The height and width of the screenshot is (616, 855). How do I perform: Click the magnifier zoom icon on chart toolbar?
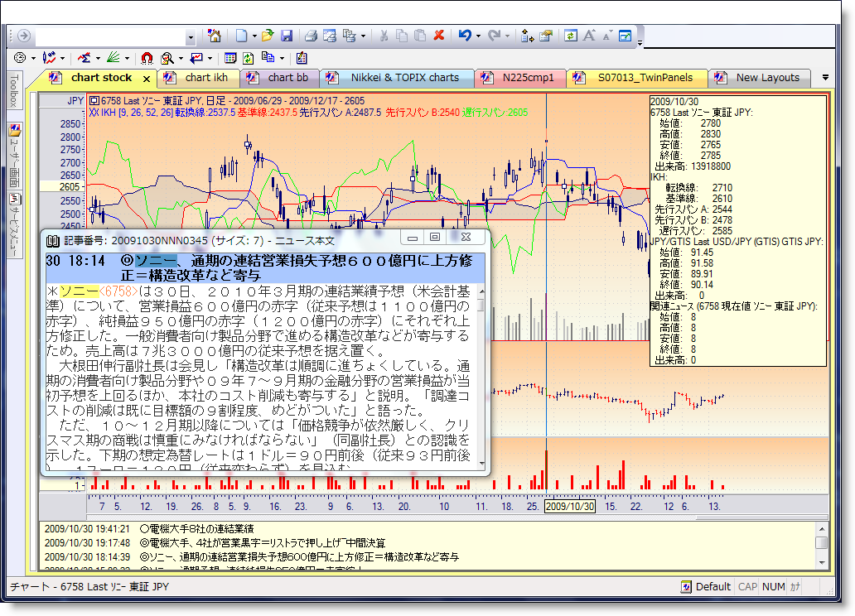click(x=167, y=58)
